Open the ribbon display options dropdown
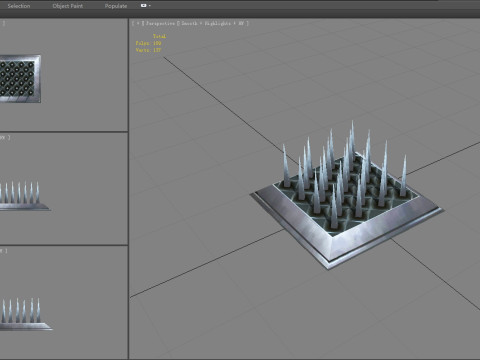The width and height of the screenshot is (480, 360). tap(146, 6)
